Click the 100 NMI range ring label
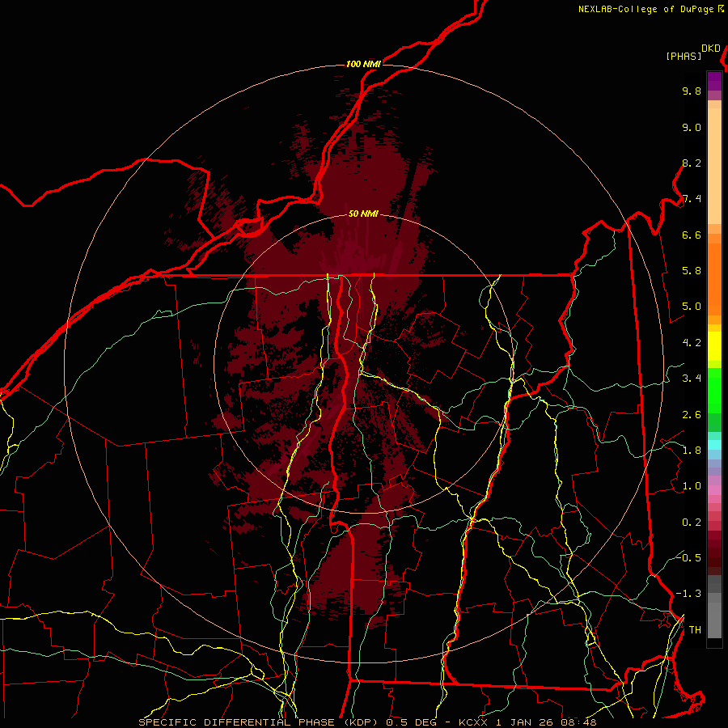 (363, 64)
